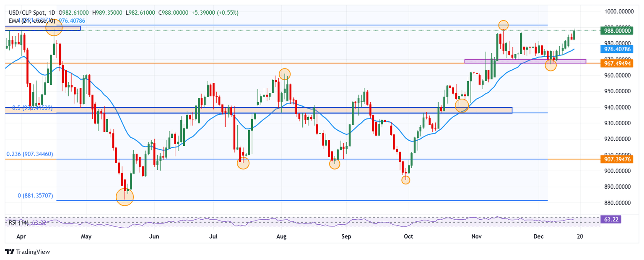Select the large circle at the April high

coord(54,28)
